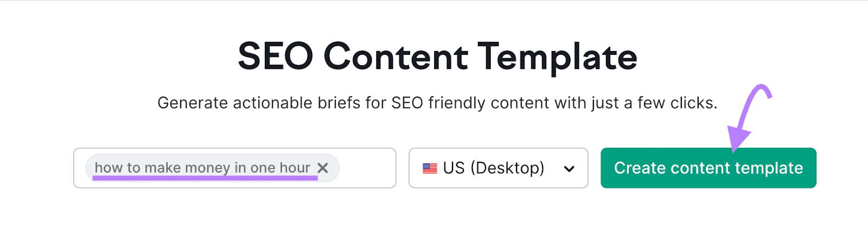868x227 pixels.
Task: Click the word 'Desktop' in the location selector
Action: click(x=507, y=168)
